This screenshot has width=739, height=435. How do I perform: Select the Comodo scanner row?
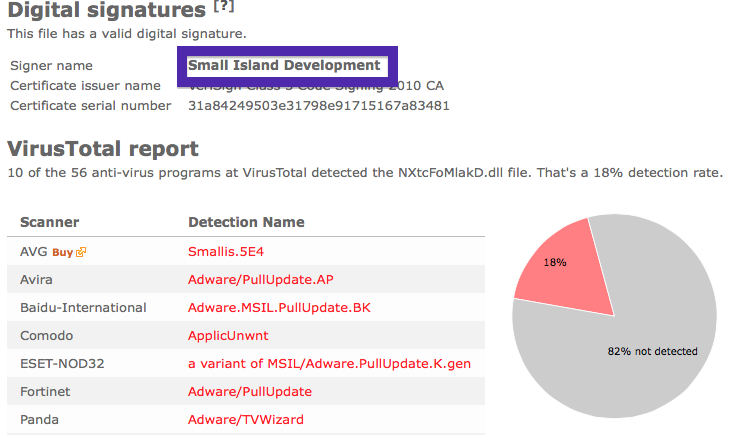coord(246,336)
